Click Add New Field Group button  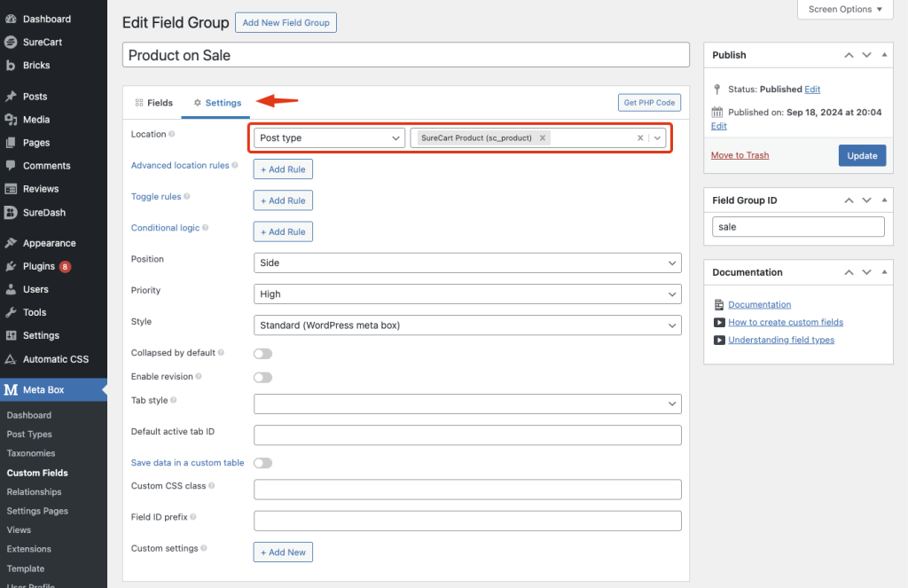286,22
